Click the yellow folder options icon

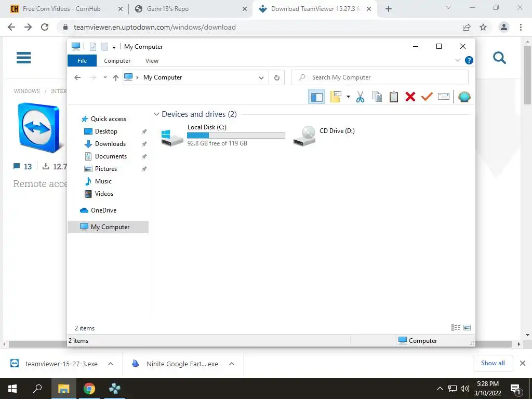(x=336, y=97)
